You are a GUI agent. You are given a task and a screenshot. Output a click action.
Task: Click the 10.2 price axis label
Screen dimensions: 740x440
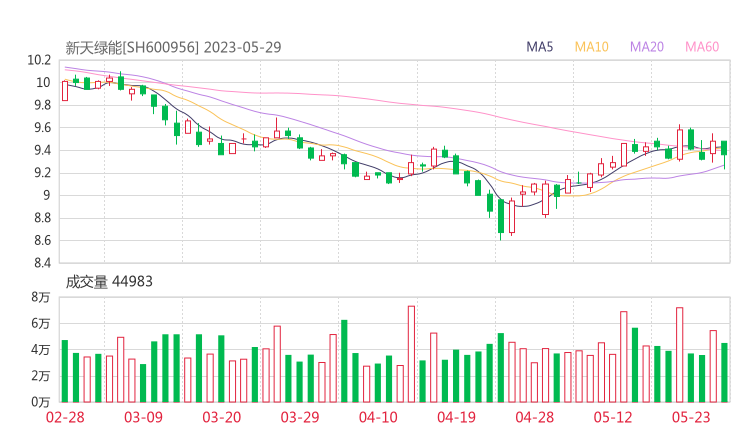click(39, 60)
